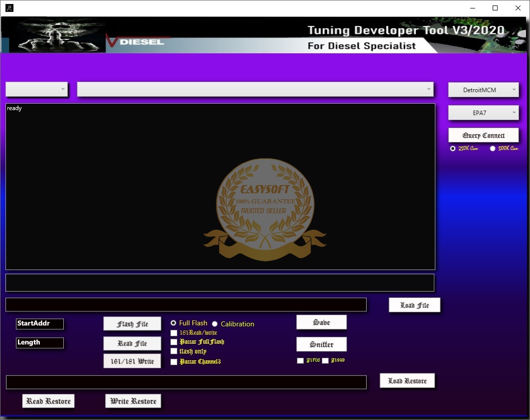Expand the wide empty dropdown list
The image size is (530, 420).
click(x=255, y=89)
